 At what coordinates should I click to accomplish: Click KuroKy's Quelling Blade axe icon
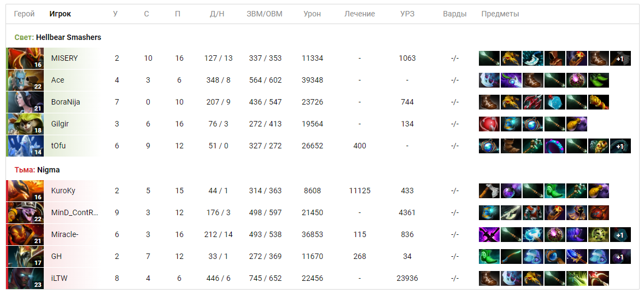489,191
